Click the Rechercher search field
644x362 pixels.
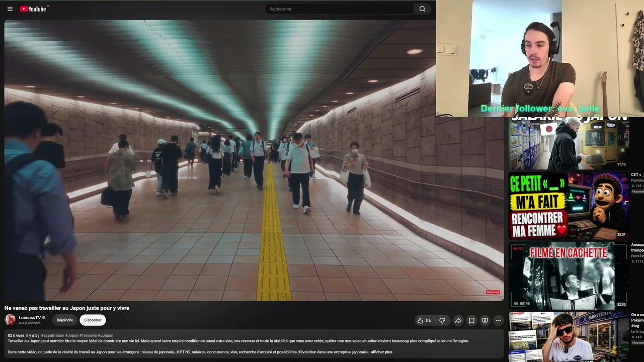point(339,9)
